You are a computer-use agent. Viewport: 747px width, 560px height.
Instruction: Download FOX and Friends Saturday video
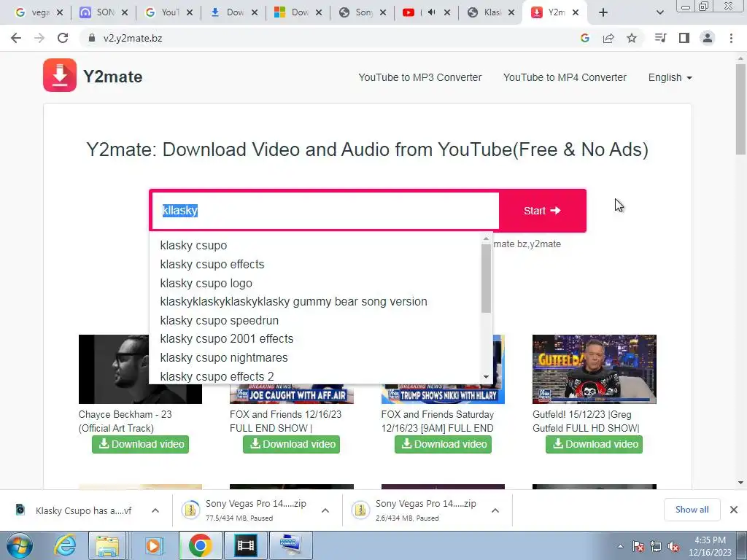[x=443, y=444]
